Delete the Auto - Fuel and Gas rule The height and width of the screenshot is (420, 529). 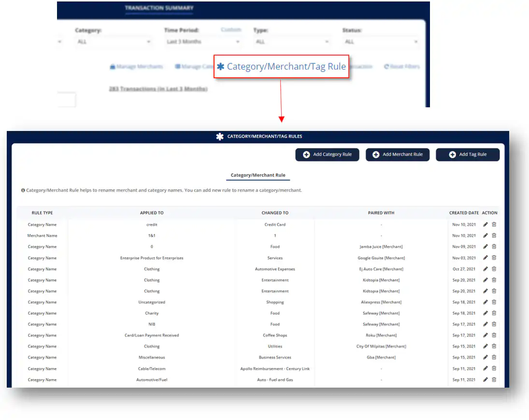point(494,380)
